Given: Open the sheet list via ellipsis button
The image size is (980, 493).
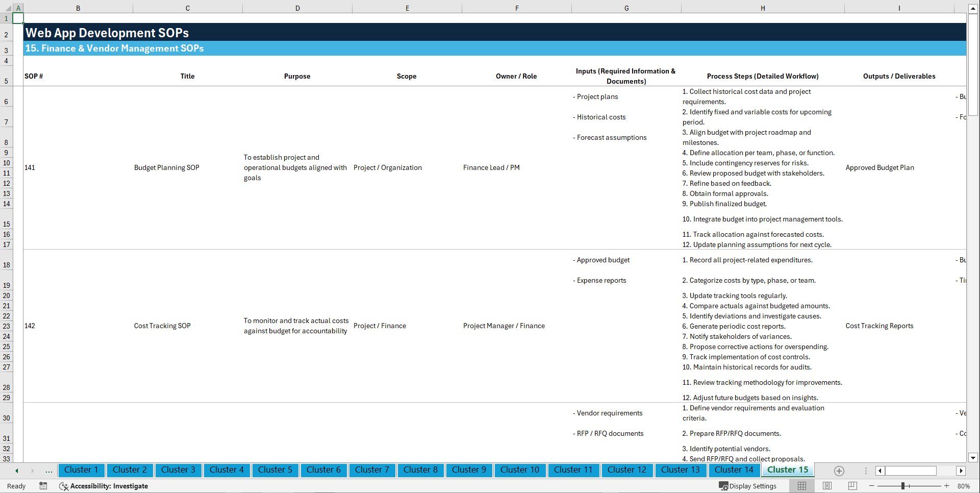Looking at the screenshot, I should click(x=48, y=471).
